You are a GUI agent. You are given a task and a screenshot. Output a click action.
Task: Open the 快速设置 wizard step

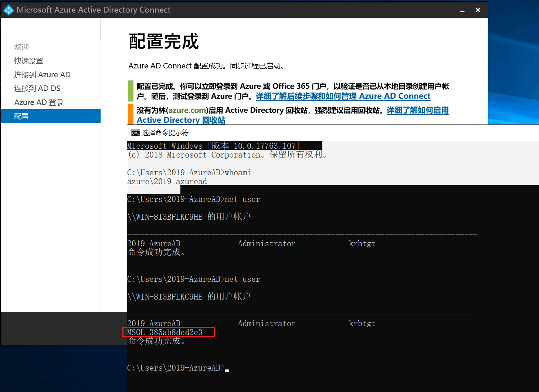point(29,61)
